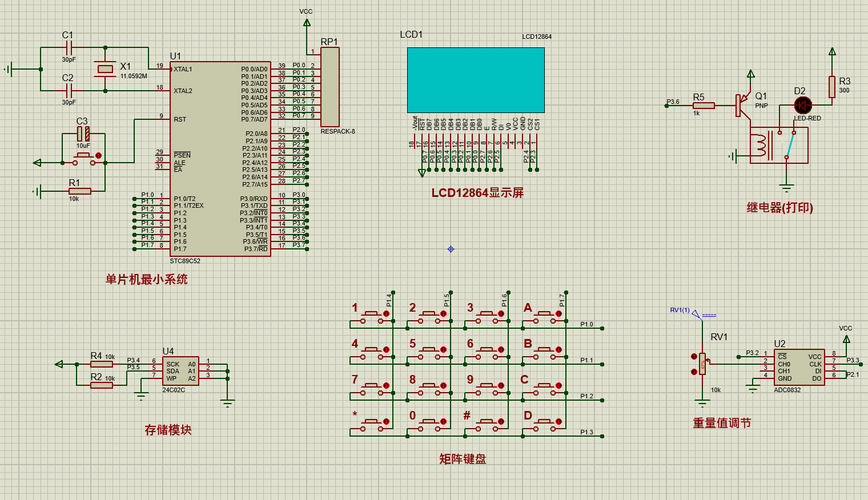868x500 pixels.
Task: Select resistor R5 (1k)
Action: coord(704,106)
